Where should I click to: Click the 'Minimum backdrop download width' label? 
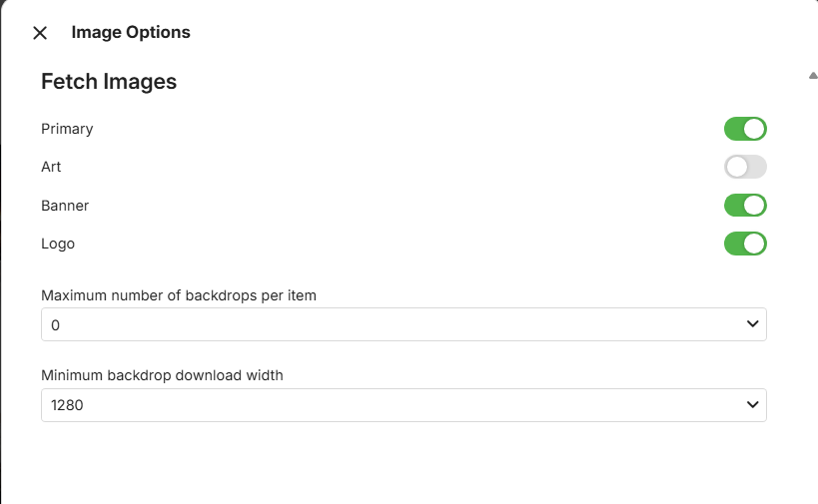162,376
